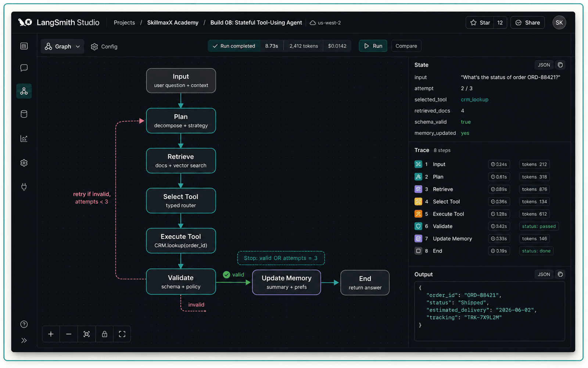This screenshot has width=588, height=368.
Task: Zoom in on graph canvas
Action: point(51,334)
